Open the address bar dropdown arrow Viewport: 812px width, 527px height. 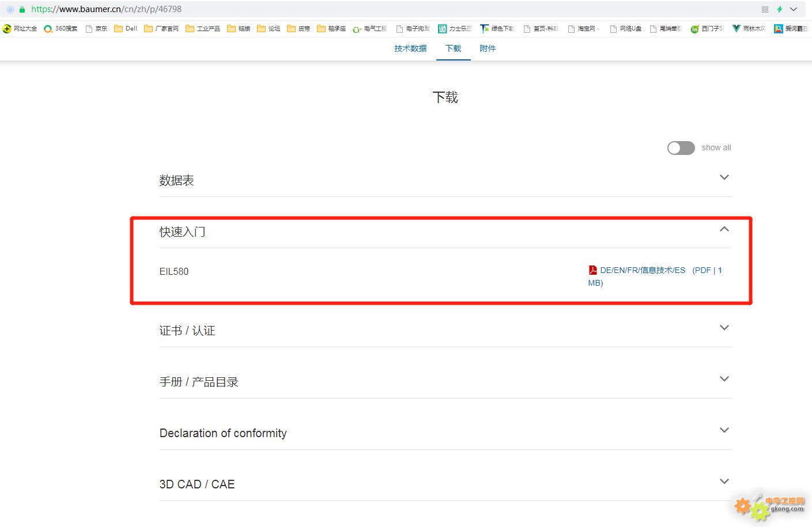pos(794,9)
